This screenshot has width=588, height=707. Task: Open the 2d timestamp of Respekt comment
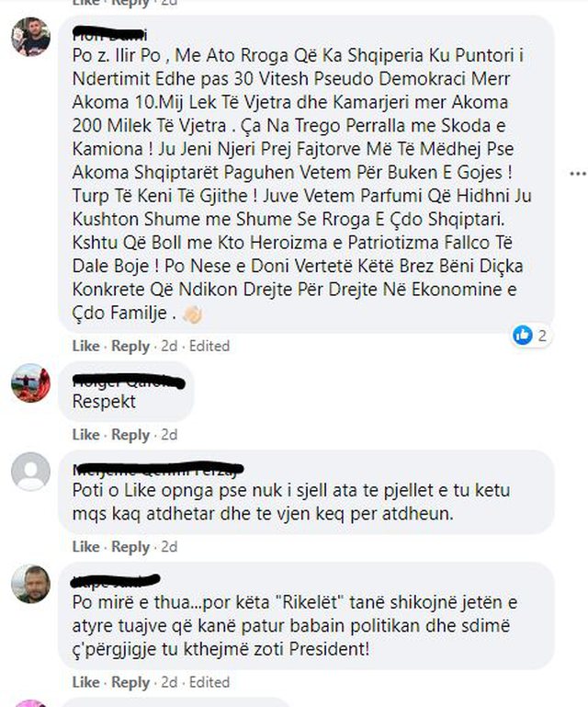pos(169,435)
